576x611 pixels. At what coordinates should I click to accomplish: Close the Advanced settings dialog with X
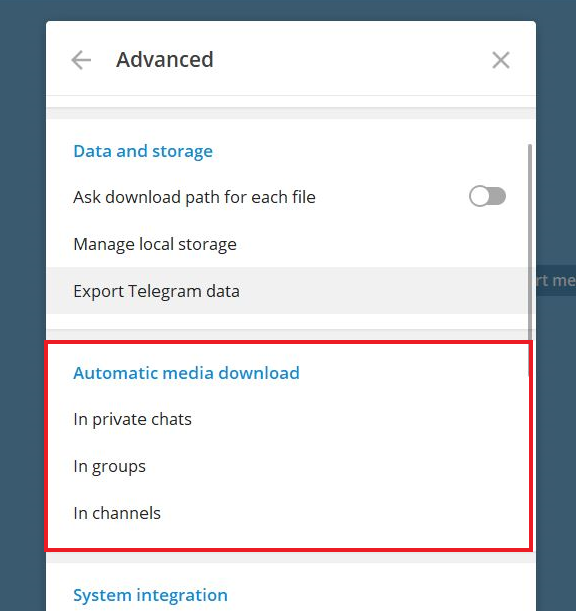point(501,60)
